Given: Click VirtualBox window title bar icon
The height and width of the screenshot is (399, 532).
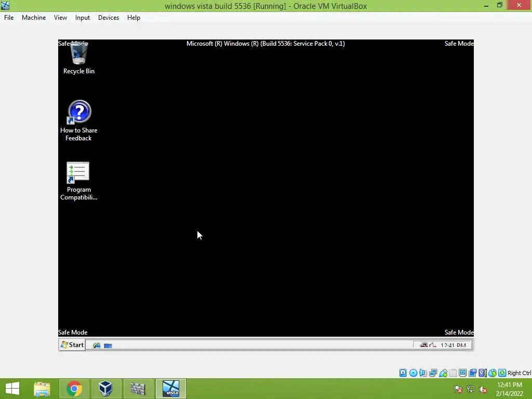Looking at the screenshot, I should click(x=5, y=5).
